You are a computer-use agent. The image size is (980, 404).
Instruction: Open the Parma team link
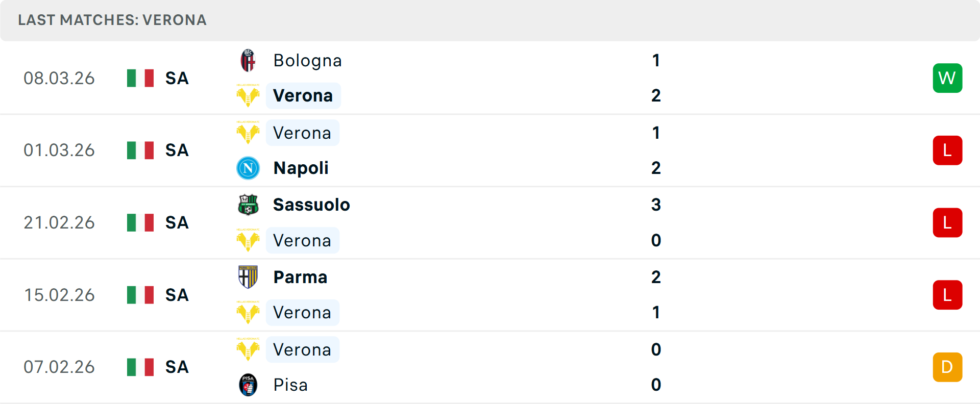click(x=300, y=277)
